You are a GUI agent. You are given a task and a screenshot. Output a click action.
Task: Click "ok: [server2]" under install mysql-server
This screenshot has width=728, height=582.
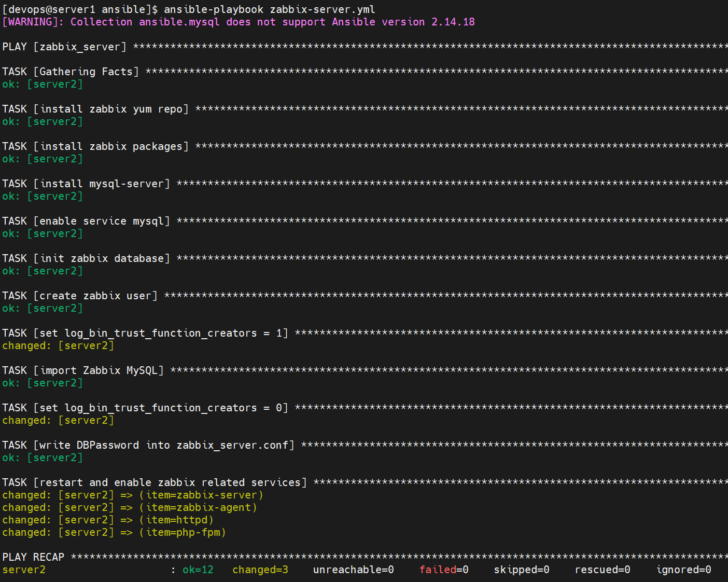(43, 196)
